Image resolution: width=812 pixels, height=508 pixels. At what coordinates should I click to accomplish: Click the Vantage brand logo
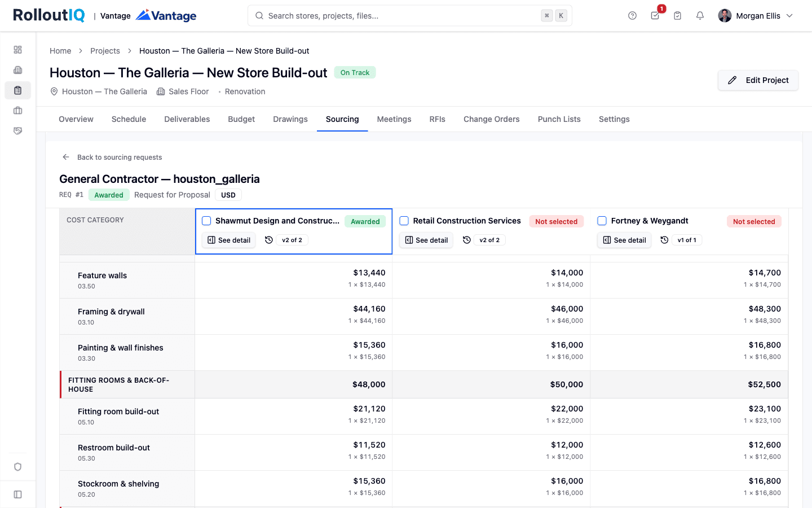tap(166, 15)
